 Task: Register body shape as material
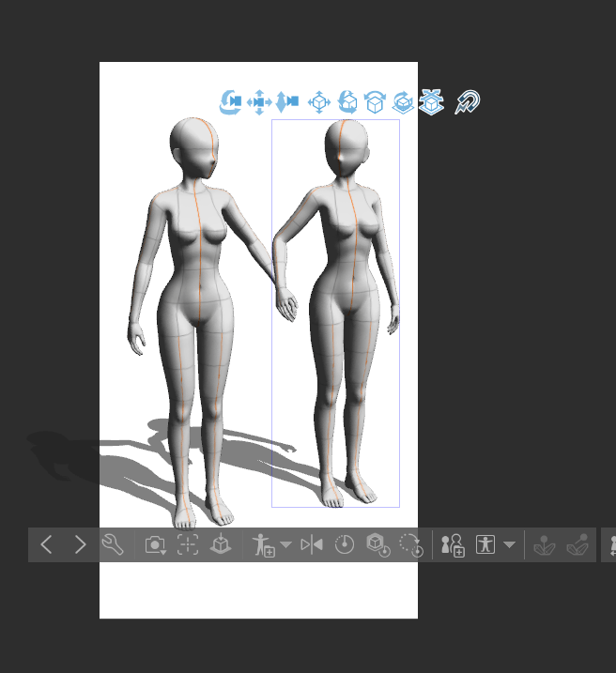[x=453, y=545]
